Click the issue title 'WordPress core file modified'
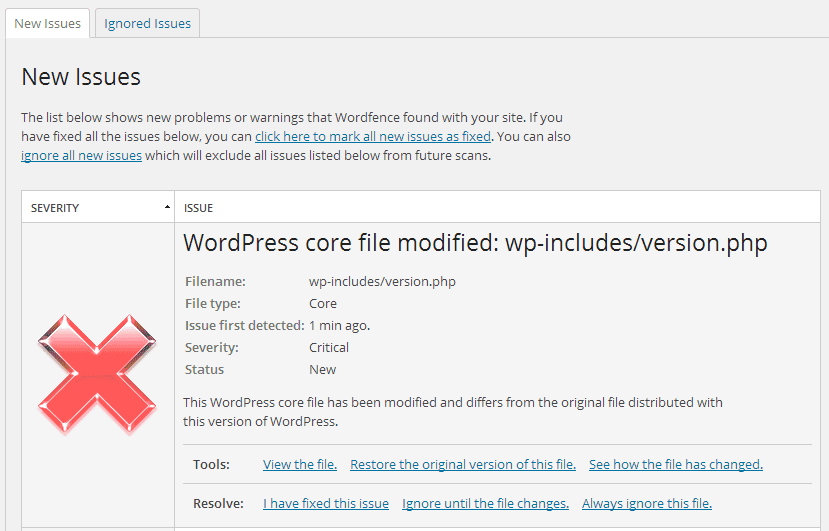829x531 pixels. point(475,243)
